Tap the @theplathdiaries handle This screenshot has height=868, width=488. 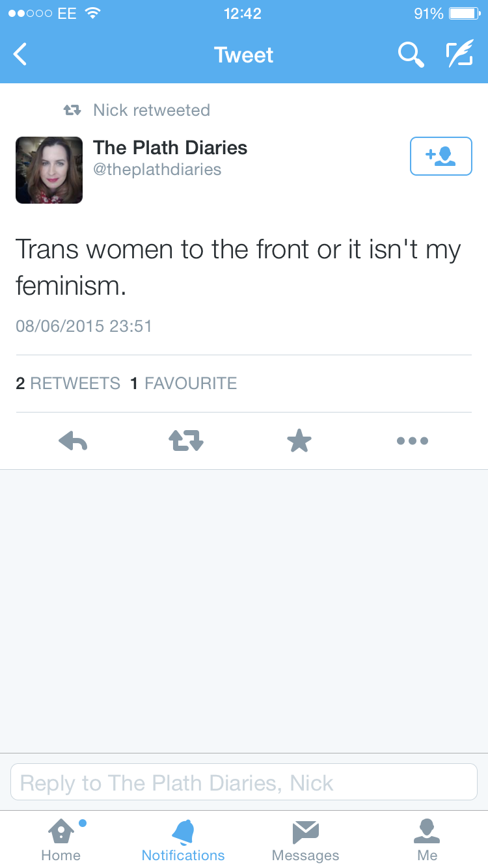point(157,170)
